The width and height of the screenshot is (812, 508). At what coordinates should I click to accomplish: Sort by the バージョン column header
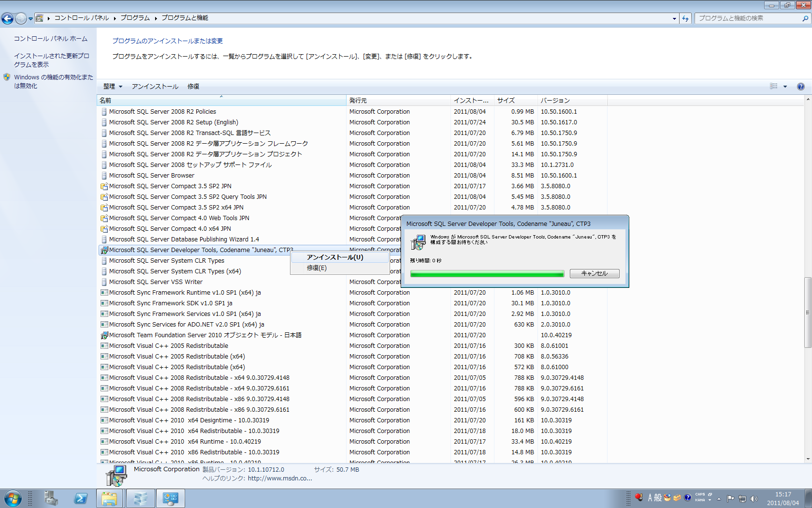572,101
